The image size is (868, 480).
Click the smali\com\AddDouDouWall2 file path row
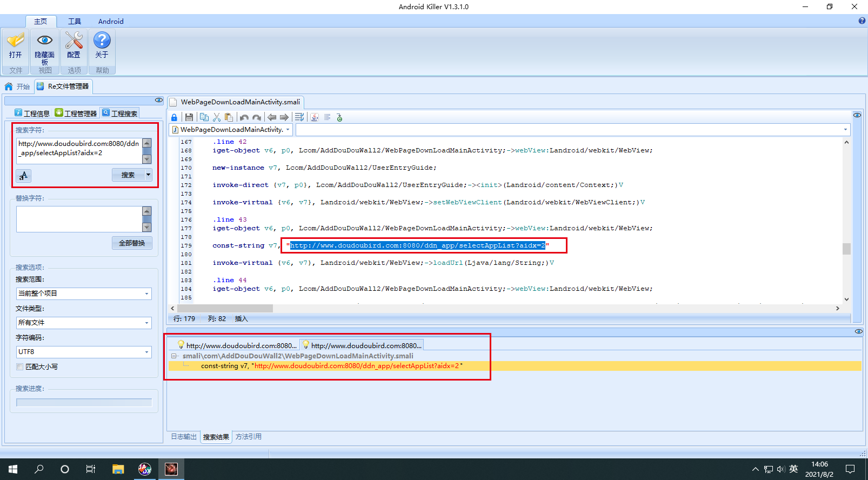[x=298, y=356]
